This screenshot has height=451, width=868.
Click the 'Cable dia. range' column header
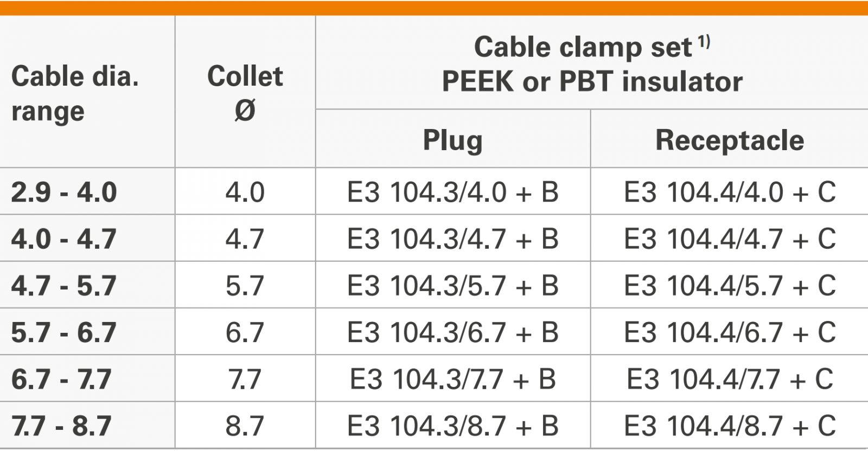[75, 93]
